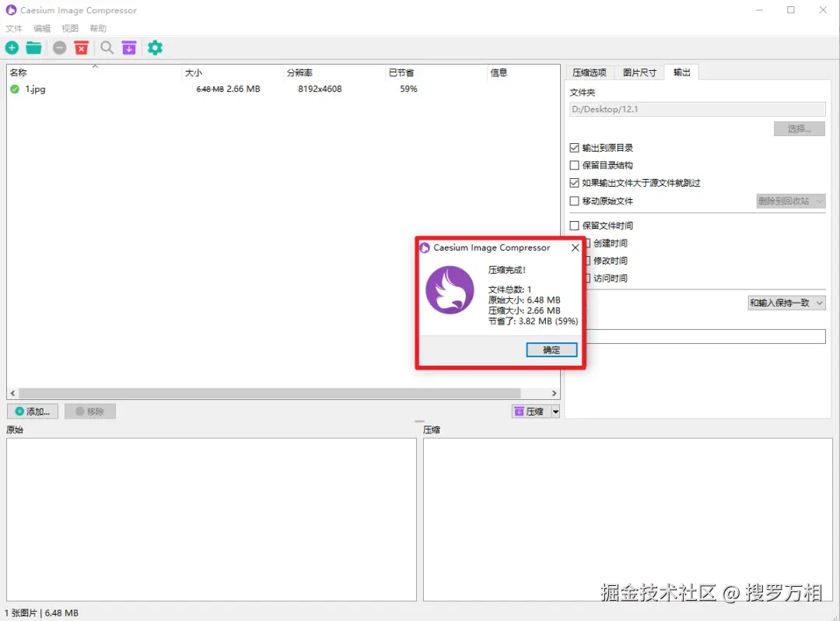Screen dimensions: 840x621
Task: Click the status bar text 1 张图片 | 6.48 MB
Action: tap(41, 613)
